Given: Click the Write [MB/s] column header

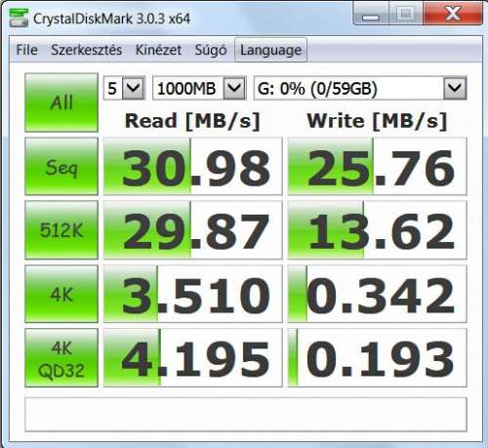Looking at the screenshot, I should (377, 121).
